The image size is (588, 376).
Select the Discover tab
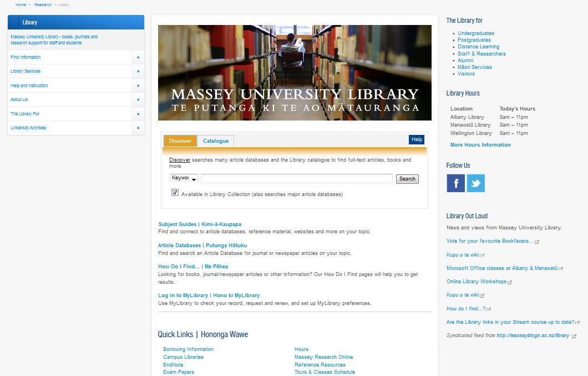click(180, 141)
